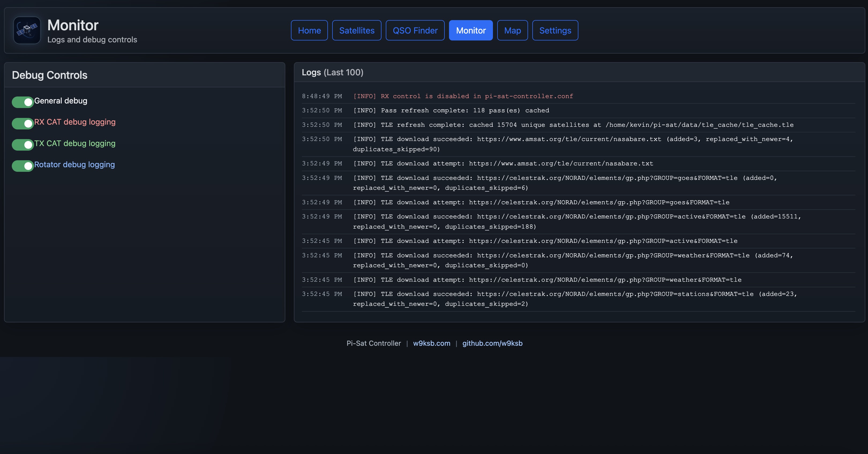Go to the Home page
The image size is (868, 454).
point(309,30)
